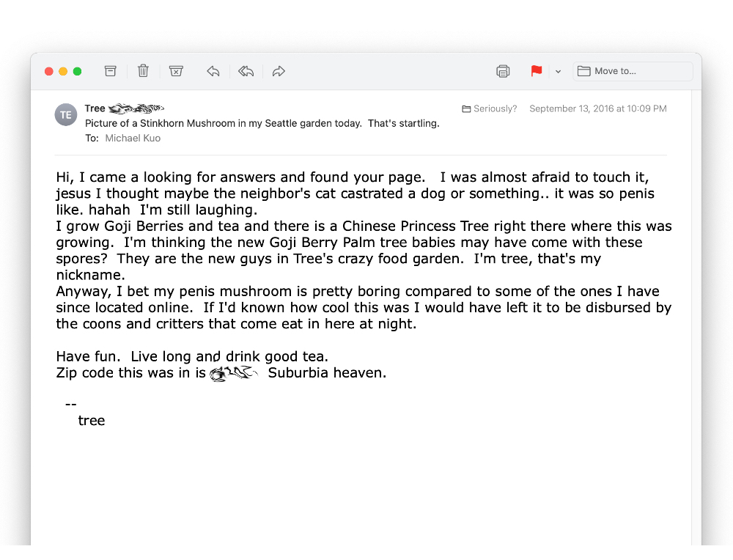Screen dimensions: 733x560
Task: Click the TE sender avatar
Action: (x=66, y=115)
